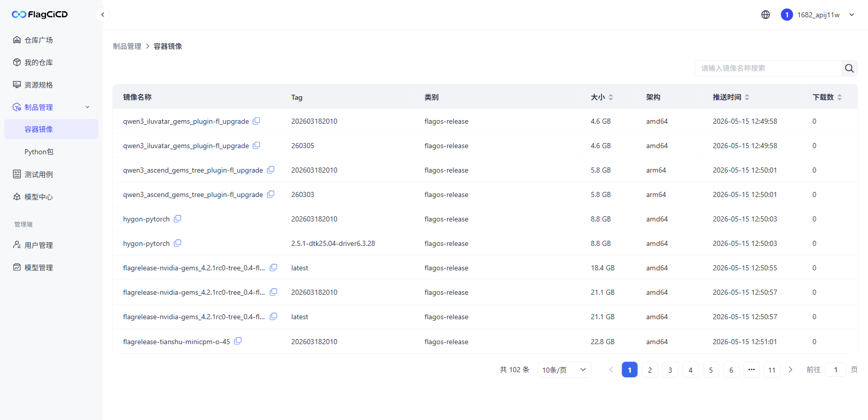Click the flagrelease-tianshu-minicpm-o-45 image name

point(176,342)
